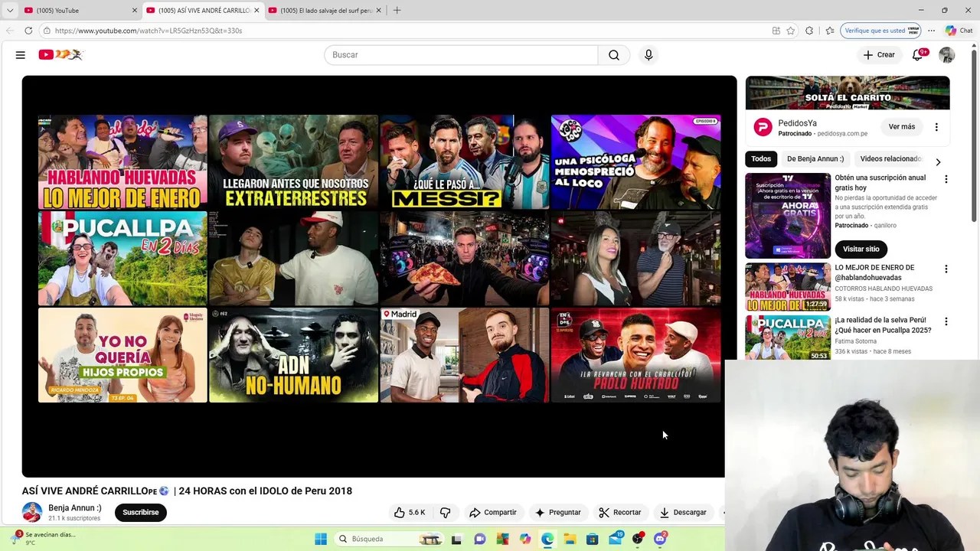Play the ADN NO-HUMANO endscreen thumbnail

(294, 355)
